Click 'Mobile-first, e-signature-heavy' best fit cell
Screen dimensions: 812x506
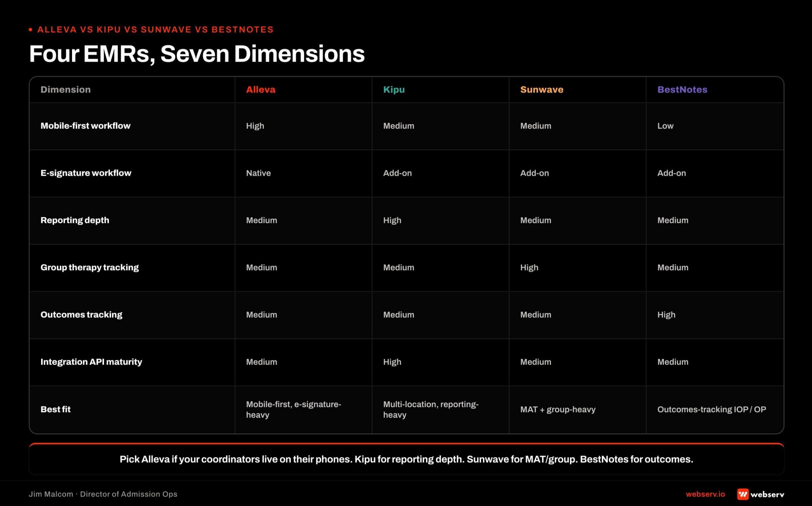pyautogui.click(x=293, y=410)
